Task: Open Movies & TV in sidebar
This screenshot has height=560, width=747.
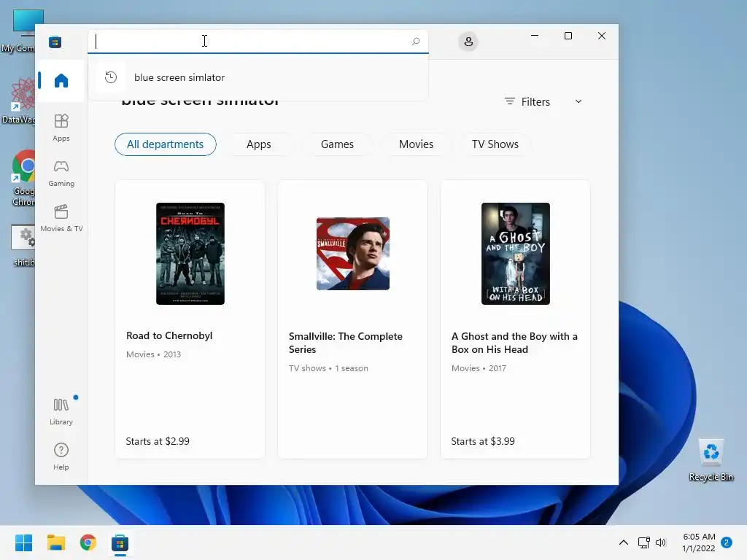Action: 61,218
